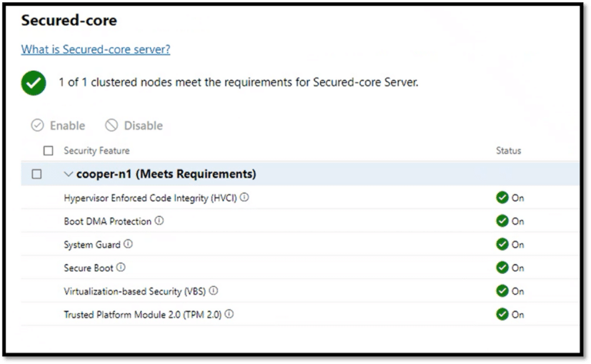Click the info icon beside Secure Boot
591x364 pixels.
pos(121,268)
